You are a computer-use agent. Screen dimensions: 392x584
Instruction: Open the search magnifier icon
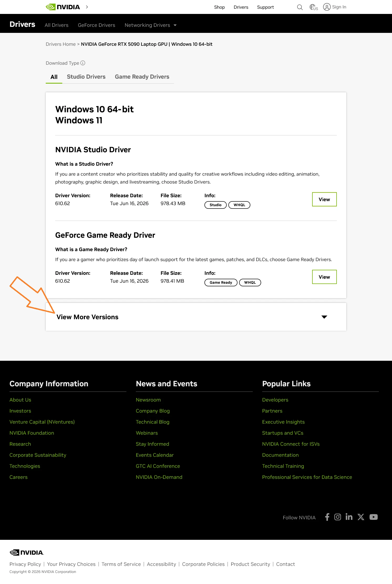pyautogui.click(x=300, y=7)
